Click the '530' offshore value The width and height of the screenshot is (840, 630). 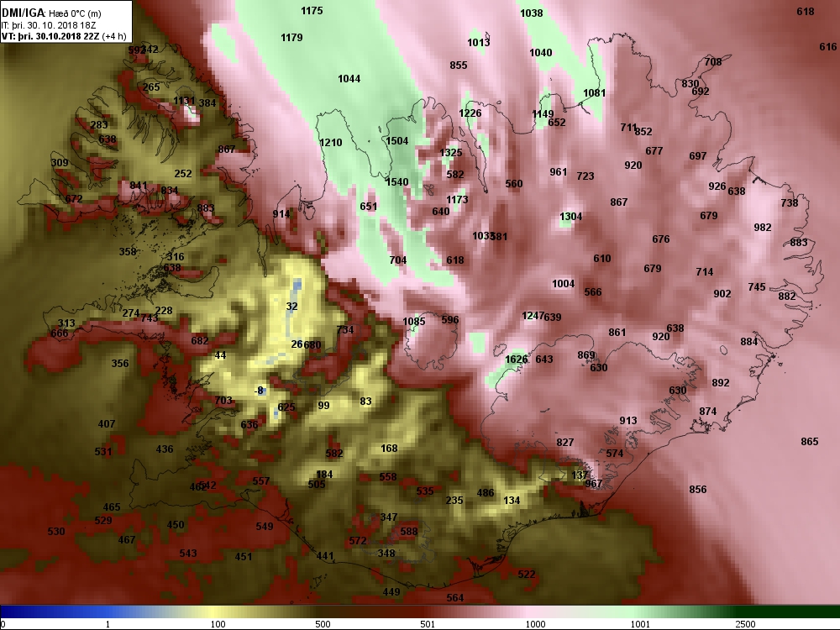(56, 532)
